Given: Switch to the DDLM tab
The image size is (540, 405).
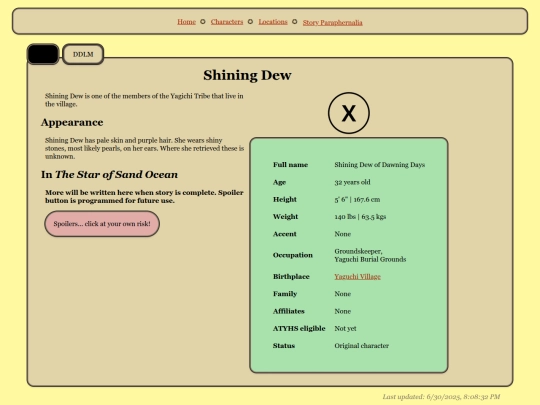Looking at the screenshot, I should pyautogui.click(x=83, y=54).
